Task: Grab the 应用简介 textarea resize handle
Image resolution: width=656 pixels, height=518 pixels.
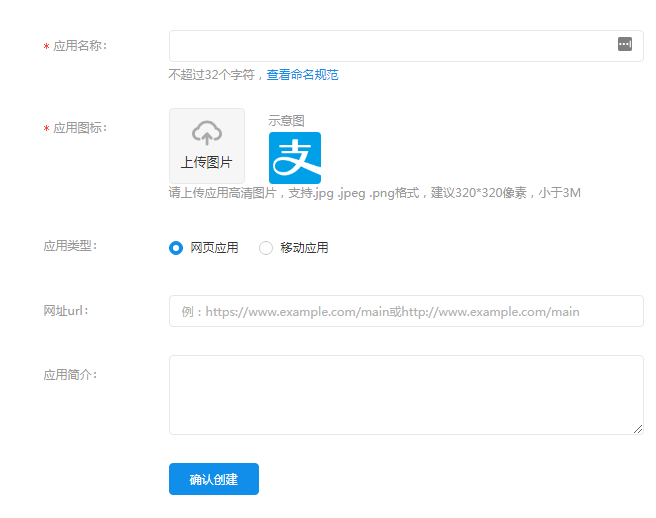Action: [637, 429]
